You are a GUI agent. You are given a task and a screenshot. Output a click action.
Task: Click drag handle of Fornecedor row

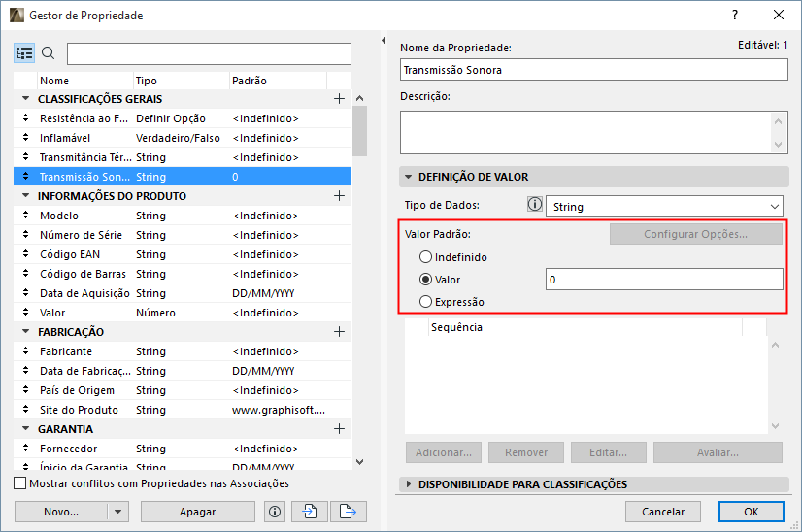pyautogui.click(x=25, y=449)
